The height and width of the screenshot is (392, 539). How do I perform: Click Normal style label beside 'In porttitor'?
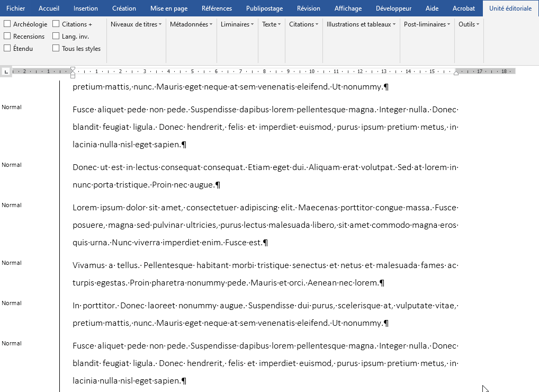click(12, 303)
